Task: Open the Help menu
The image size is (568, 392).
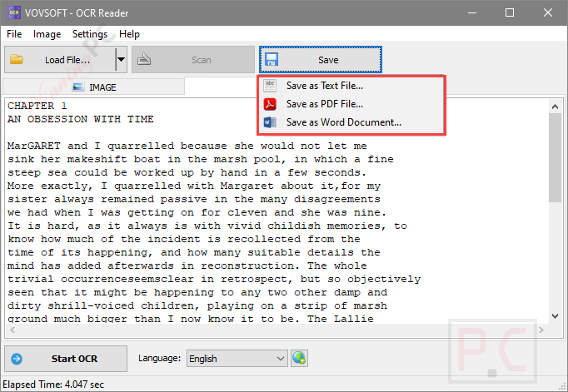Action: pos(129,34)
